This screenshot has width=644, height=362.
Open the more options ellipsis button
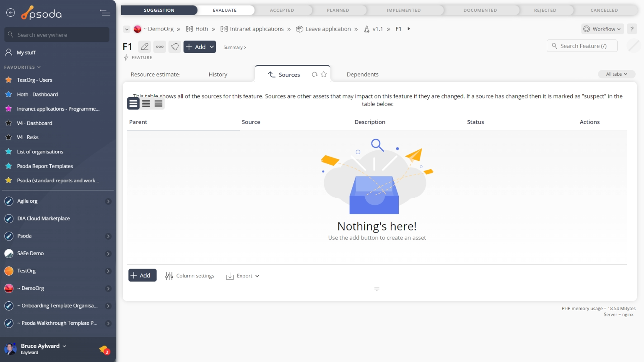pos(160,47)
